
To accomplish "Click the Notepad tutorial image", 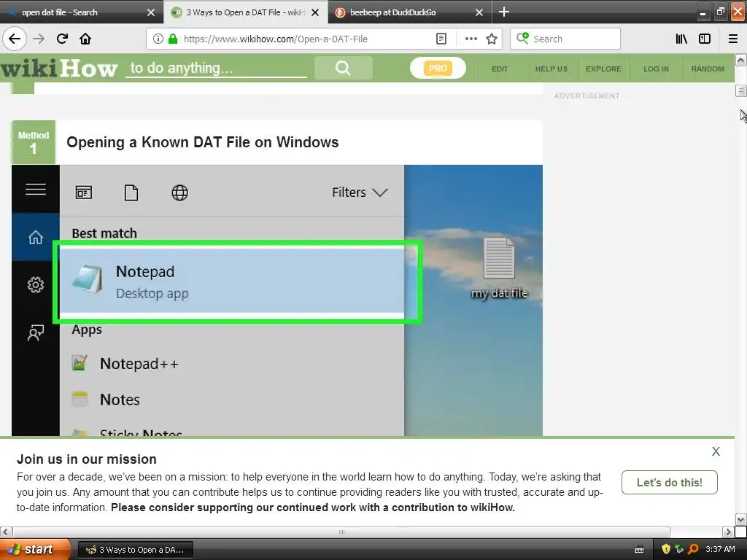I will (276, 300).
